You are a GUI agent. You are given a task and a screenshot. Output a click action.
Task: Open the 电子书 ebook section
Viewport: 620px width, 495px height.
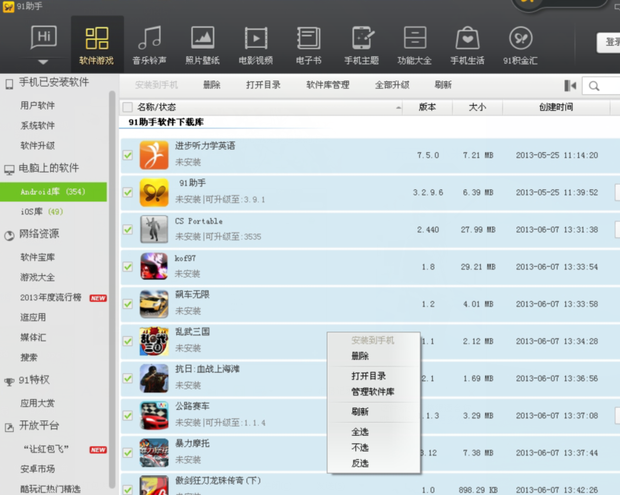[x=309, y=44]
